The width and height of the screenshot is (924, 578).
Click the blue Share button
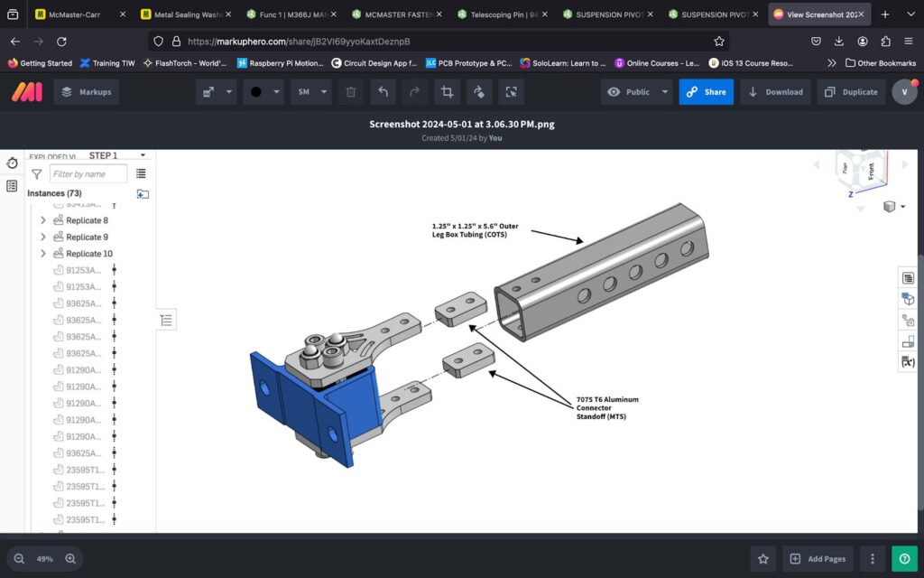(706, 92)
